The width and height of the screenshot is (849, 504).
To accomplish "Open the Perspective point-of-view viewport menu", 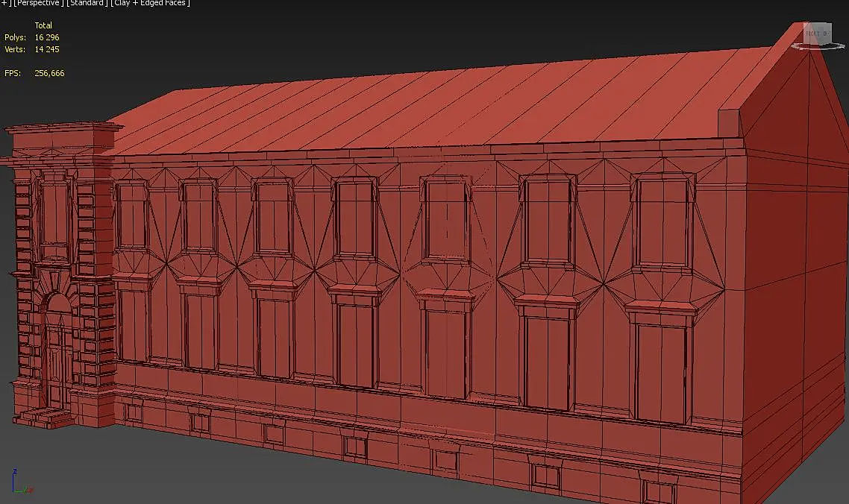I will (39, 3).
